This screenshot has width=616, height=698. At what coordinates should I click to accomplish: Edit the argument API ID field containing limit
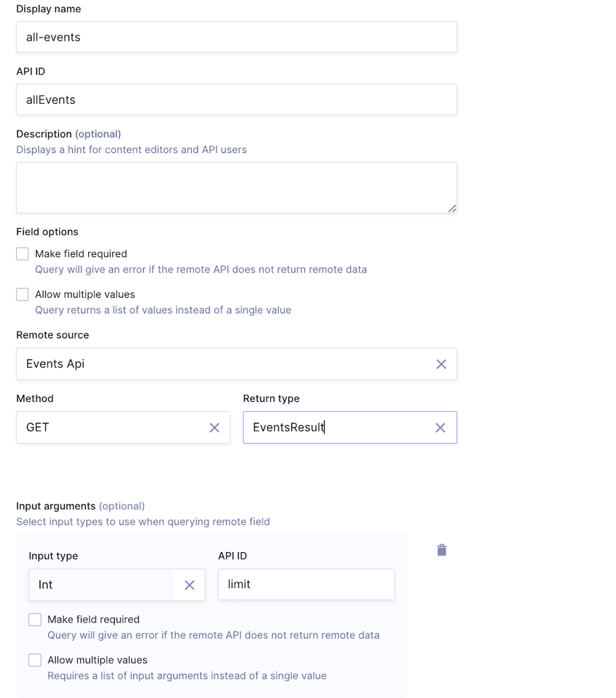pos(306,584)
